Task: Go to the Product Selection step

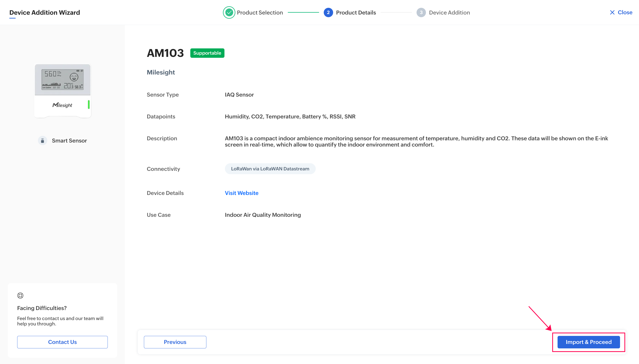Action: (x=260, y=12)
